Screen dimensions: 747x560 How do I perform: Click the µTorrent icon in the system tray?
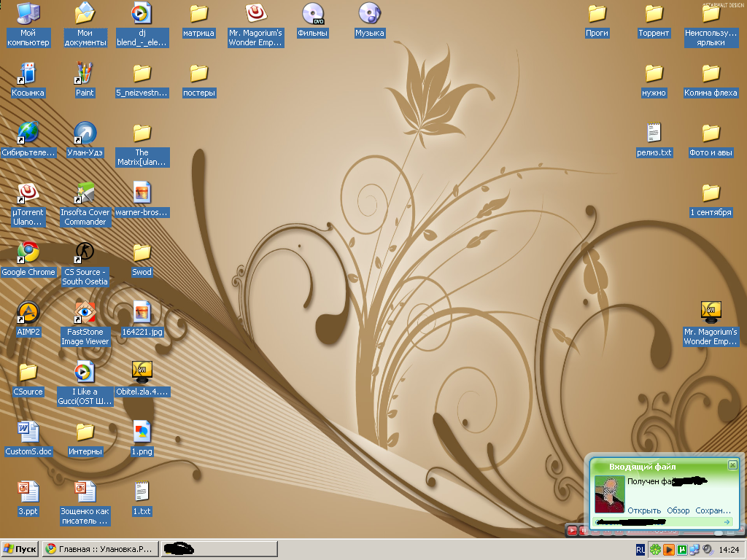681,550
